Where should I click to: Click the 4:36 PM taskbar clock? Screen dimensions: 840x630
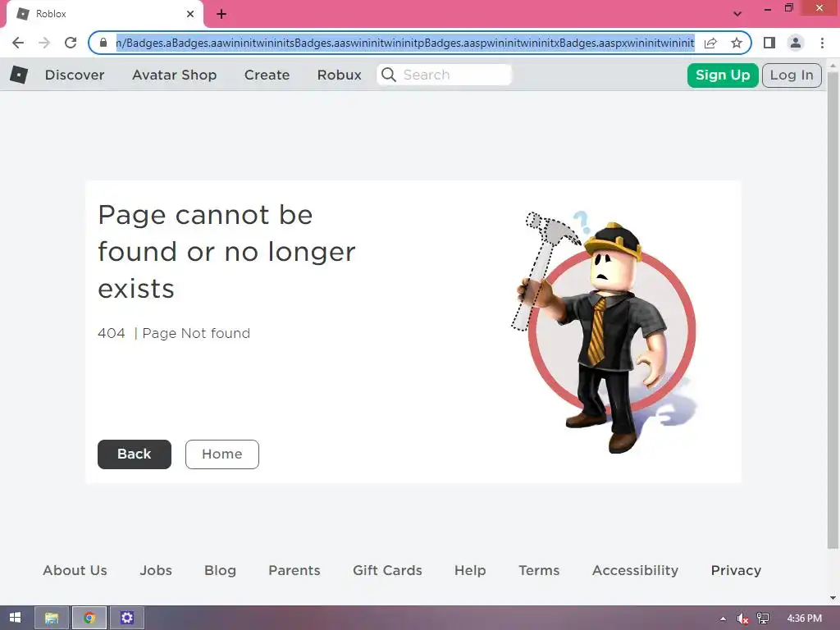pos(804,619)
